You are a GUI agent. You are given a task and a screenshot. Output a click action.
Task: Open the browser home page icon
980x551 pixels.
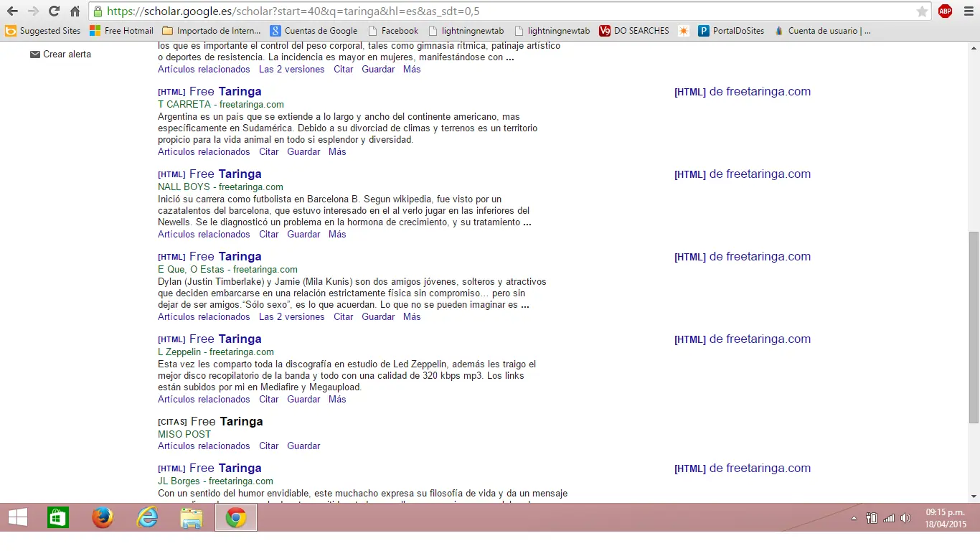click(x=75, y=11)
